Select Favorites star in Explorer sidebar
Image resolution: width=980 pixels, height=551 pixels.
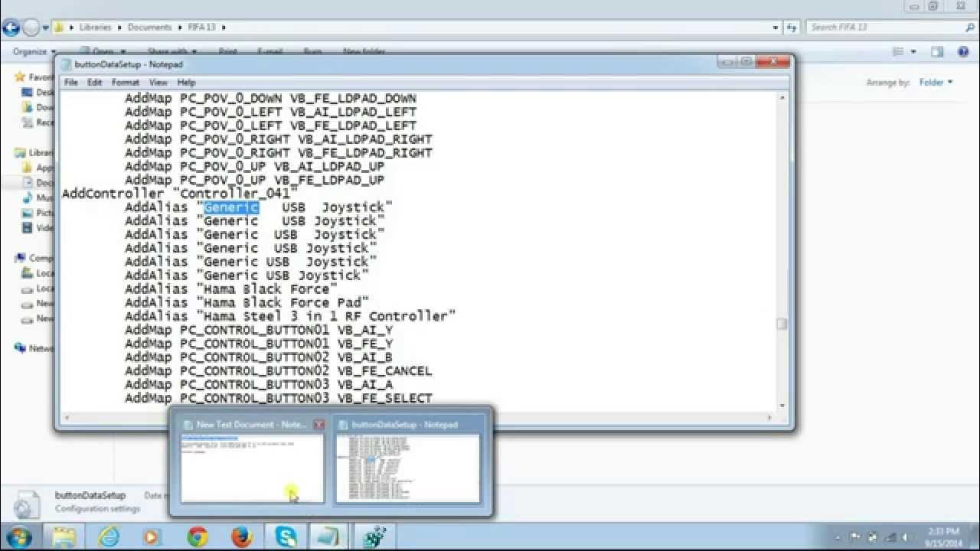[20, 77]
